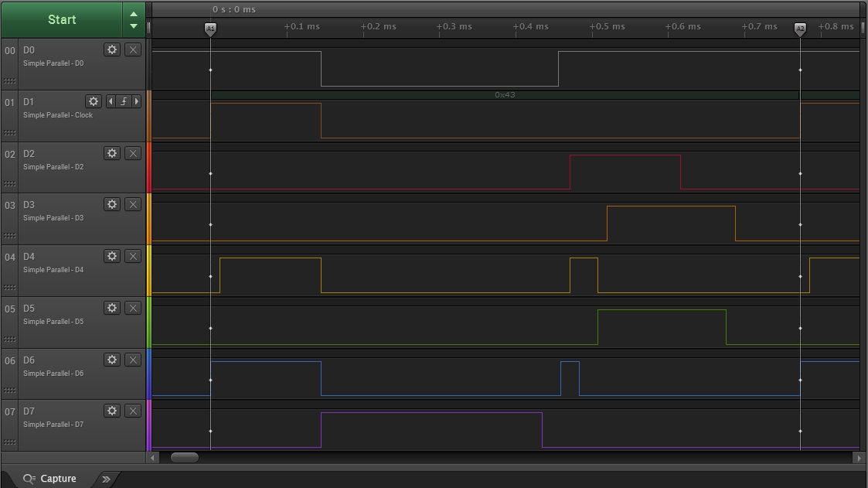Click the D0 channel name label
The height and width of the screenshot is (488, 868).
[29, 49]
